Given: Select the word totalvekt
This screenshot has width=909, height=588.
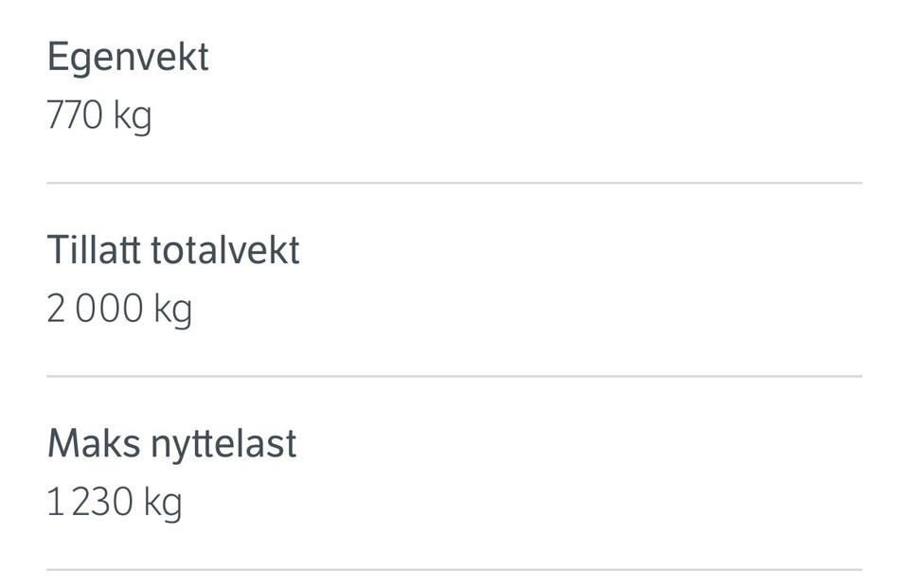Looking at the screenshot, I should [225, 251].
